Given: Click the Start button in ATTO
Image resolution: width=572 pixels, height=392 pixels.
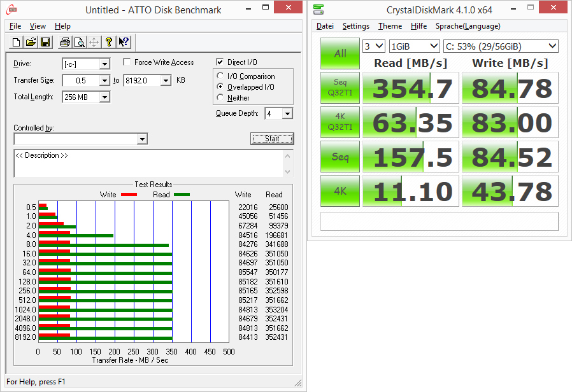Looking at the screenshot, I should [x=272, y=139].
